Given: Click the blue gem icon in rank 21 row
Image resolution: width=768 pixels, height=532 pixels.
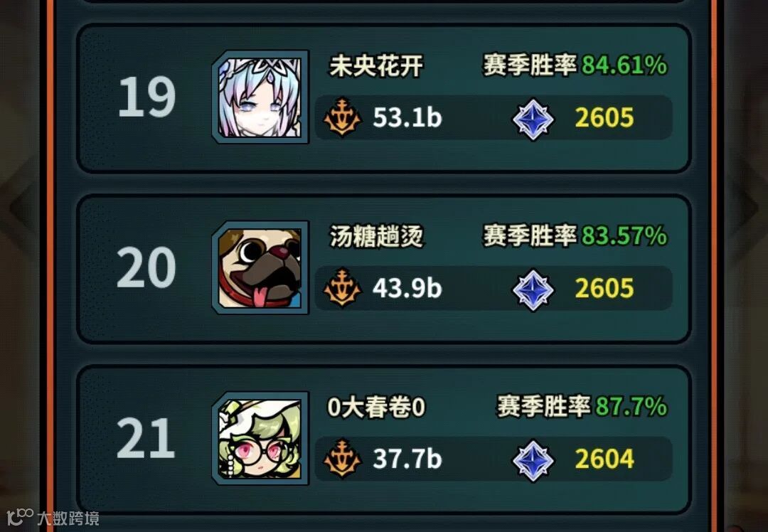Looking at the screenshot, I should tap(533, 461).
